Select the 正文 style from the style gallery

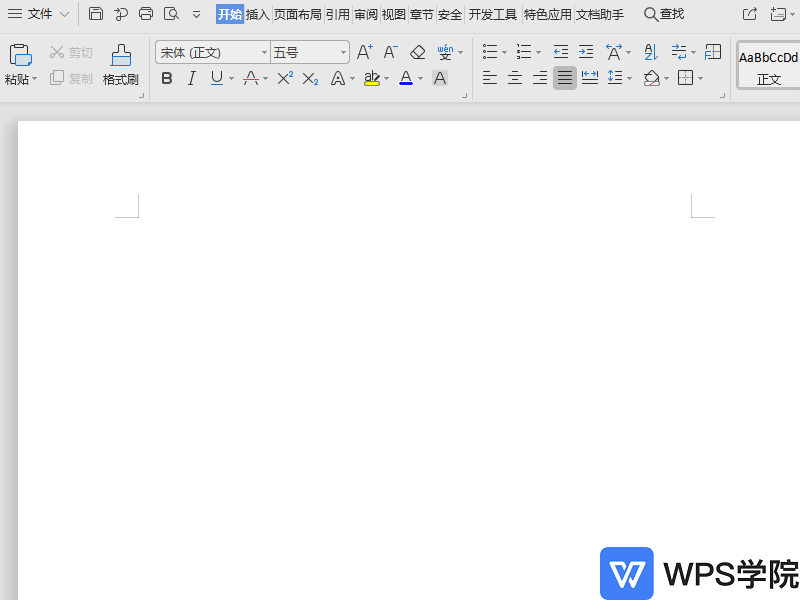tap(768, 68)
